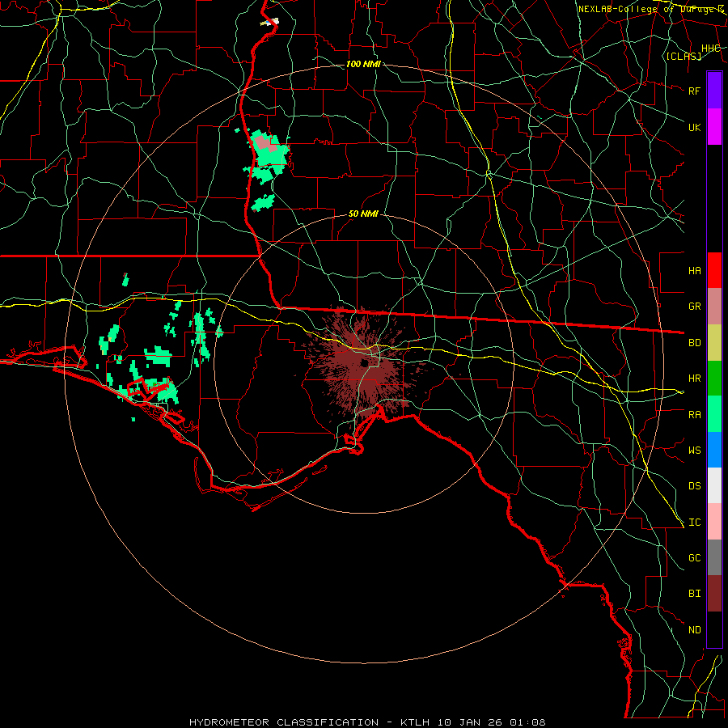728x728 pixels.
Task: Click the GR legend label
Action: [x=694, y=307]
